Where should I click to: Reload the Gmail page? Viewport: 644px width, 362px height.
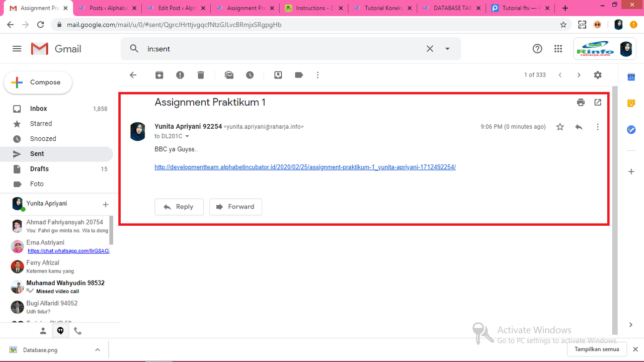point(41,25)
